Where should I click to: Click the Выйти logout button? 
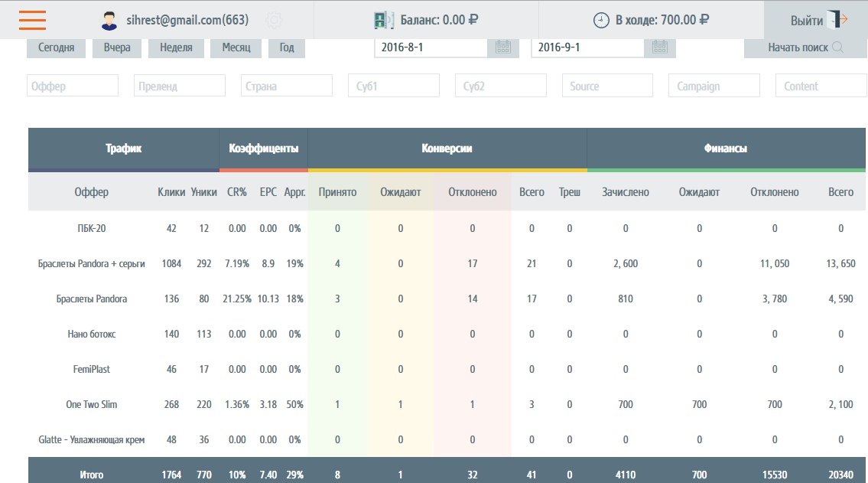click(815, 21)
